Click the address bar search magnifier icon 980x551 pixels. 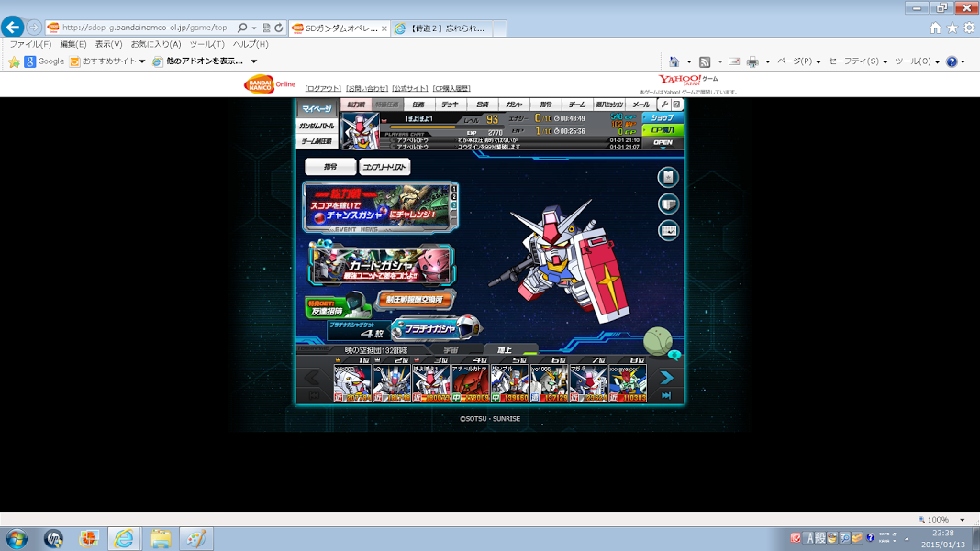pyautogui.click(x=242, y=28)
